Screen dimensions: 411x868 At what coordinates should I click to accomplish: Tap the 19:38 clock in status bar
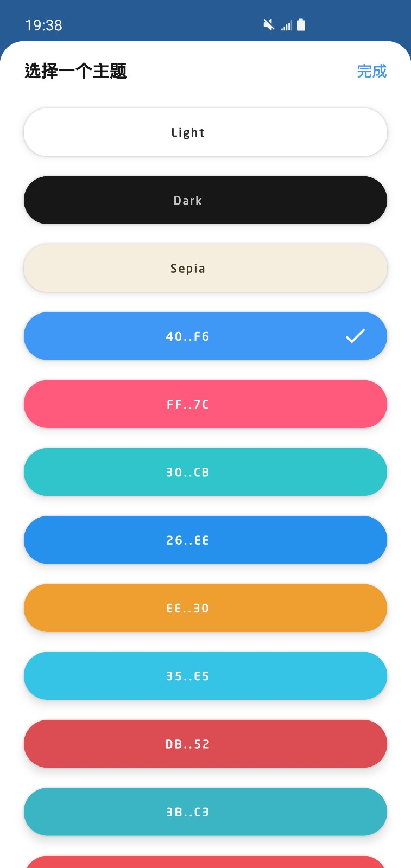[x=43, y=25]
